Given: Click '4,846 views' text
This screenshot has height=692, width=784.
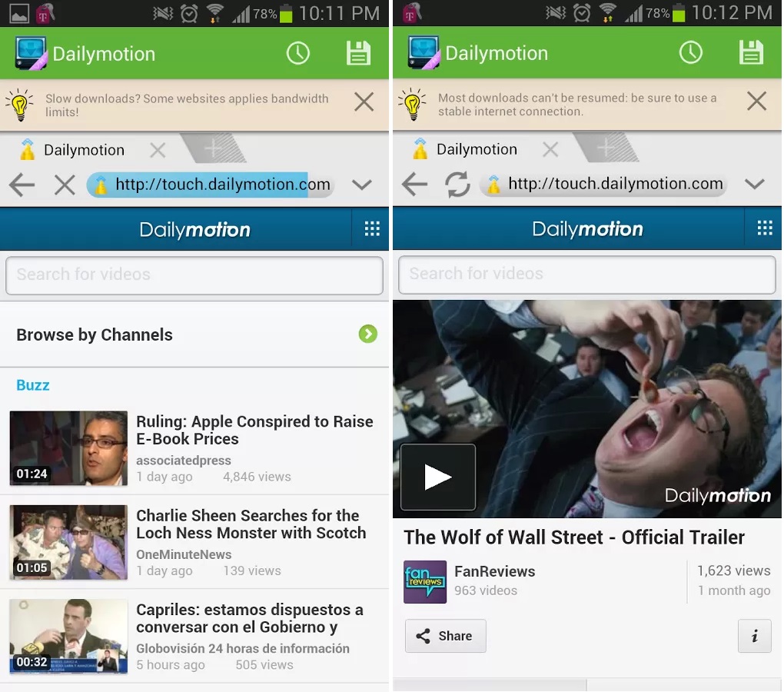Looking at the screenshot, I should [x=257, y=477].
